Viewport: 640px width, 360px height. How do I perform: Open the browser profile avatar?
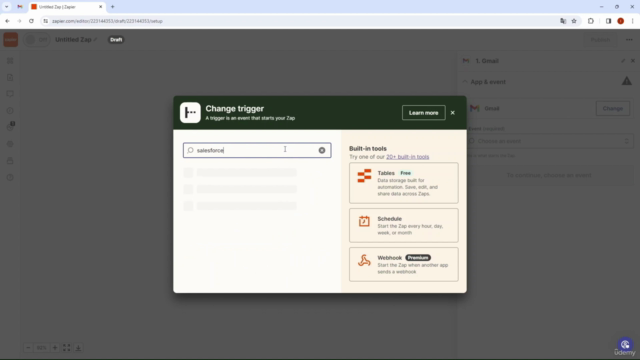point(620,21)
